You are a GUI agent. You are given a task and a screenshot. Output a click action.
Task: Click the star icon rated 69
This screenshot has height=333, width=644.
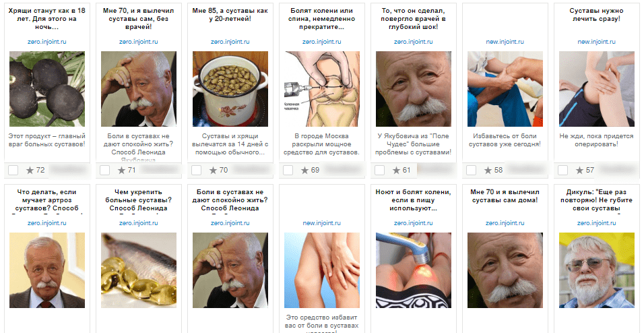[304, 170]
